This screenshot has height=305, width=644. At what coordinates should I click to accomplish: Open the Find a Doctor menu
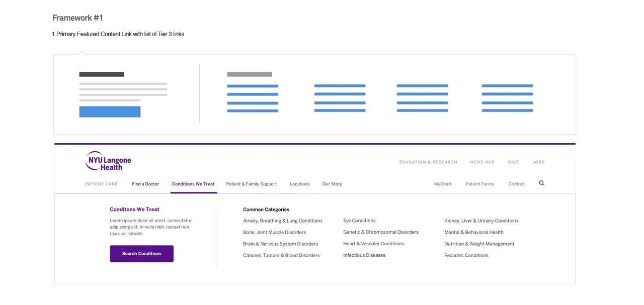[x=145, y=184]
